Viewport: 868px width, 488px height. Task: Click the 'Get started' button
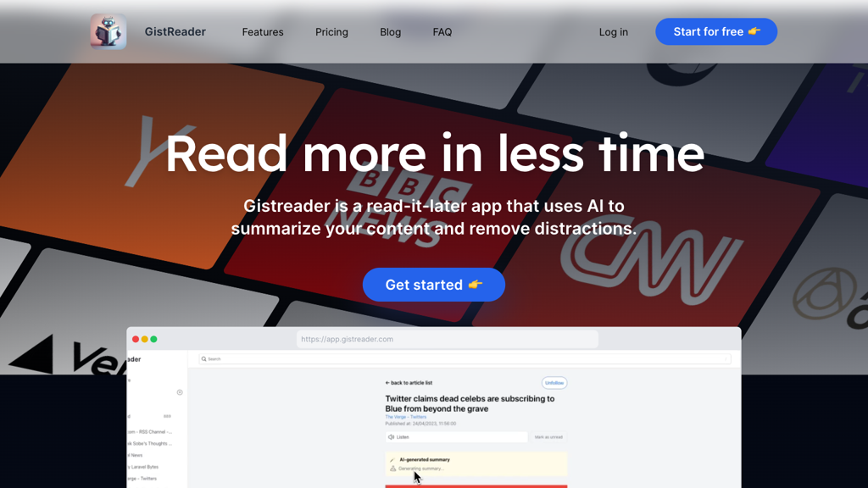[x=433, y=285]
